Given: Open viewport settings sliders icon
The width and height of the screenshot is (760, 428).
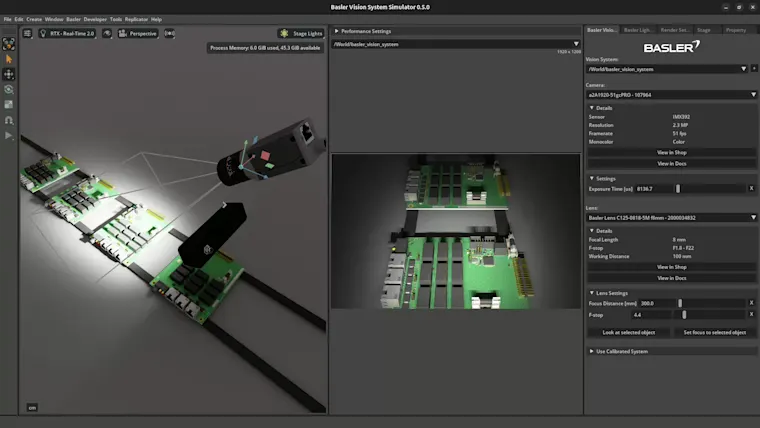Looking at the screenshot, I should click(x=28, y=33).
